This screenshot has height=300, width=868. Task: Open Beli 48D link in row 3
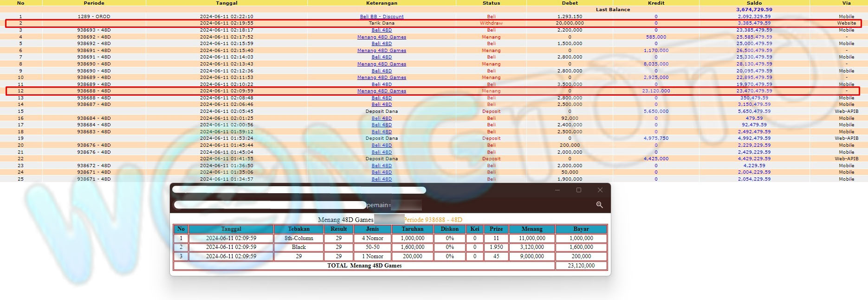382,30
